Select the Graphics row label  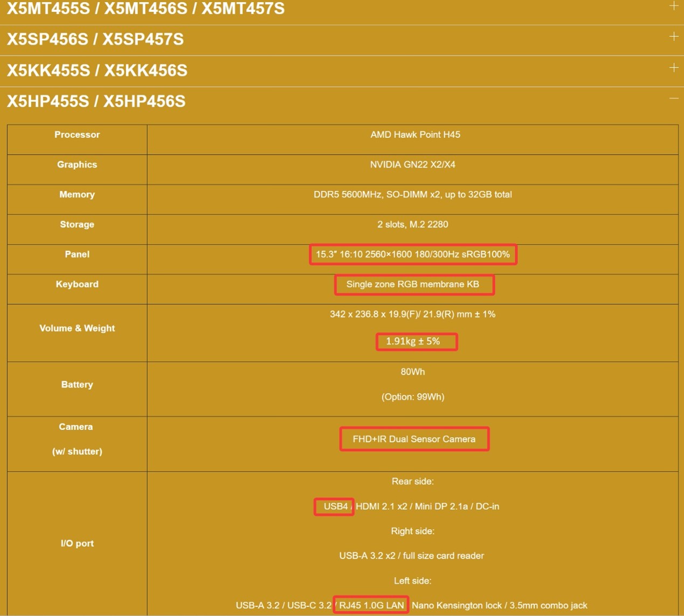coord(77,164)
